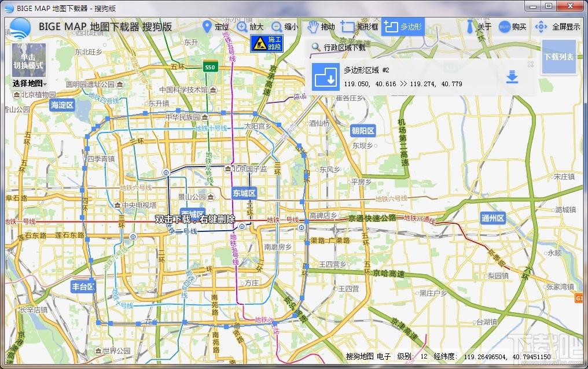Click the 级别 12 zoom level value
This screenshot has height=369, width=588.
point(424,356)
